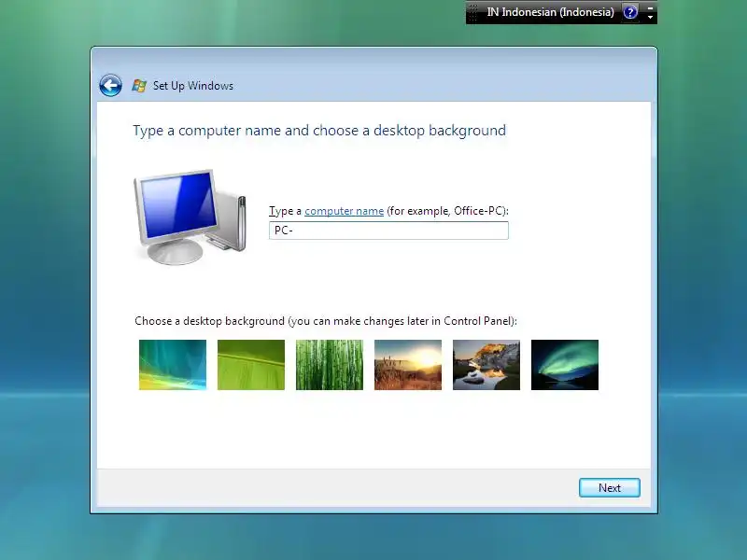Viewport: 747px width, 560px height.
Task: Open the language bar options arrow
Action: 650,17
